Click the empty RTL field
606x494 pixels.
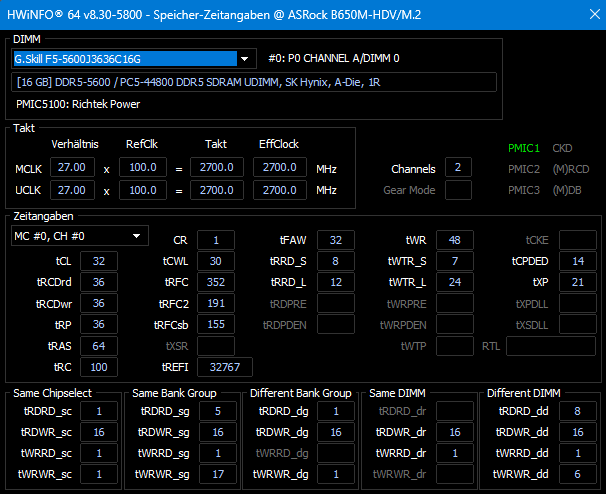coord(551,346)
